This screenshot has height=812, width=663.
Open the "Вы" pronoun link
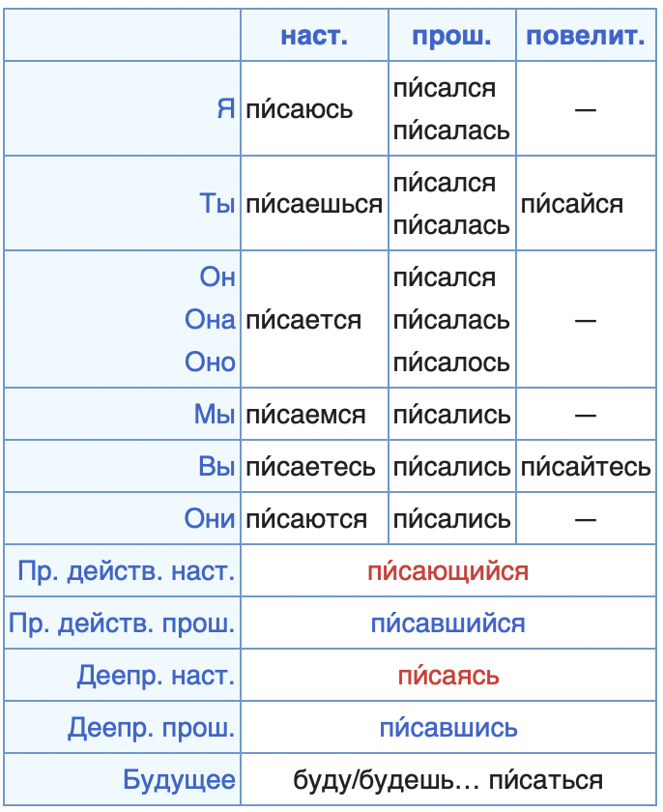click(217, 467)
